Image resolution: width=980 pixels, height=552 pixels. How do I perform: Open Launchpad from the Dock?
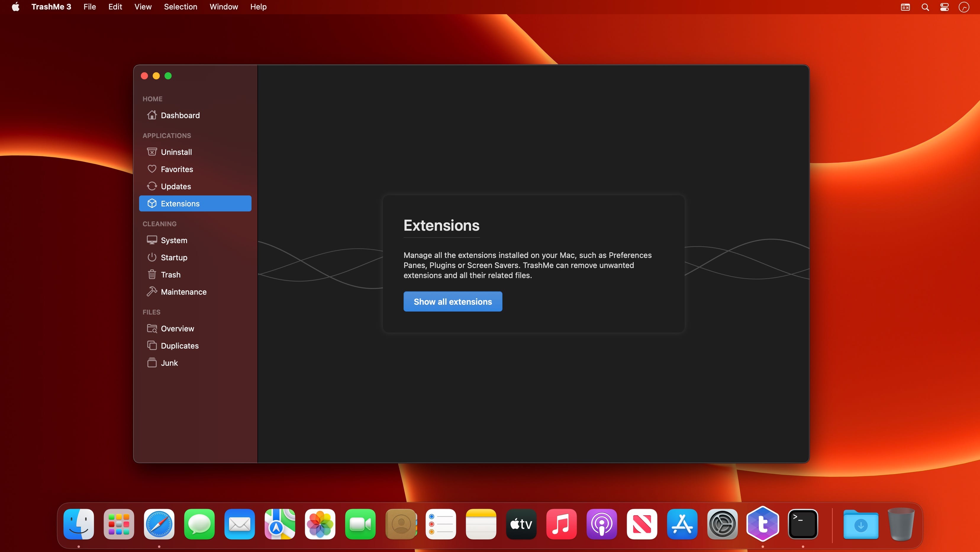coord(119,524)
